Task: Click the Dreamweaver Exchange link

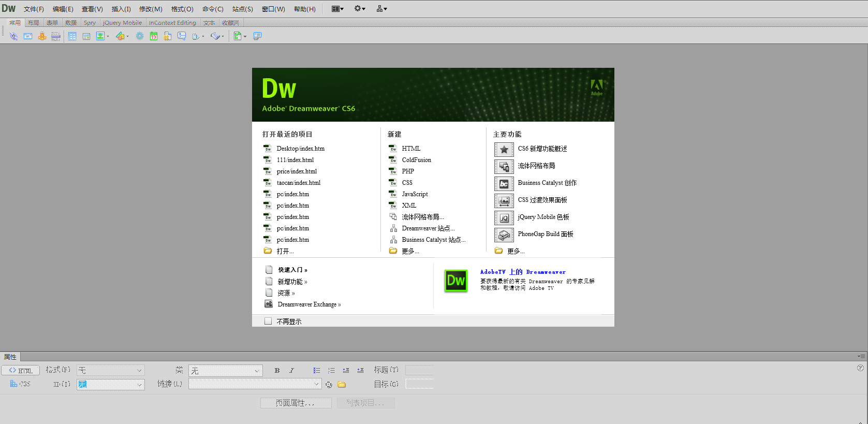Action: 309,304
